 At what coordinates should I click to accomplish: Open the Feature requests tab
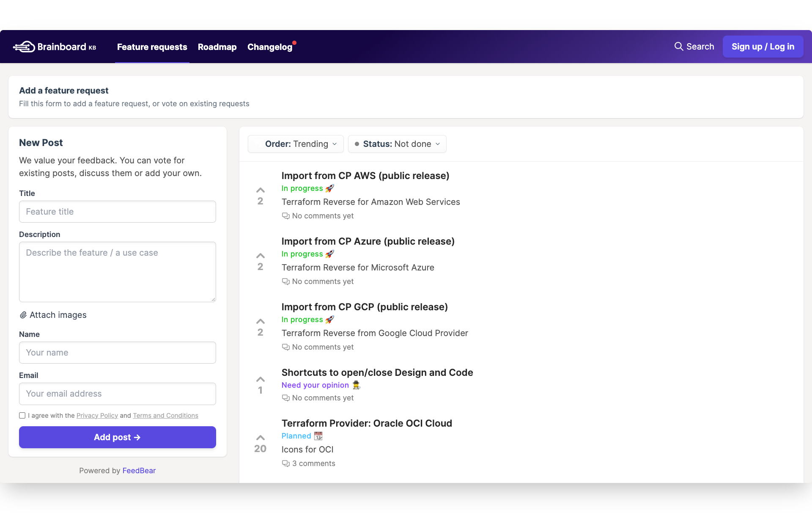coord(152,47)
